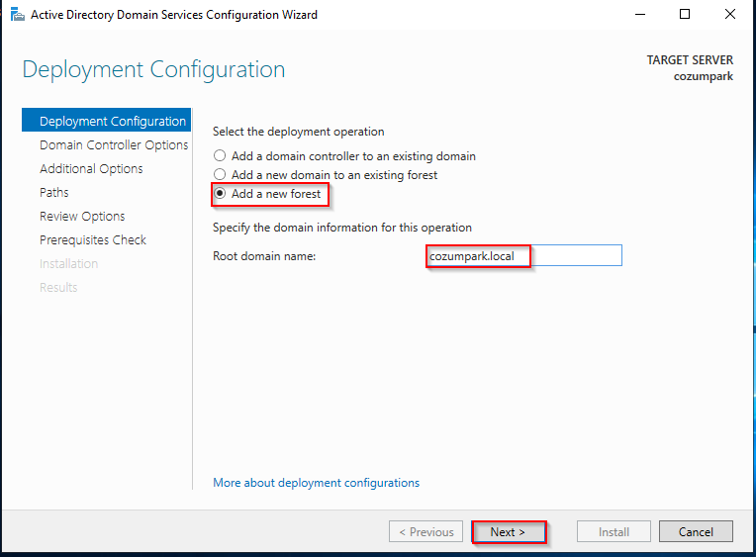The width and height of the screenshot is (756, 557).
Task: Click the Previous button
Action: (x=425, y=532)
